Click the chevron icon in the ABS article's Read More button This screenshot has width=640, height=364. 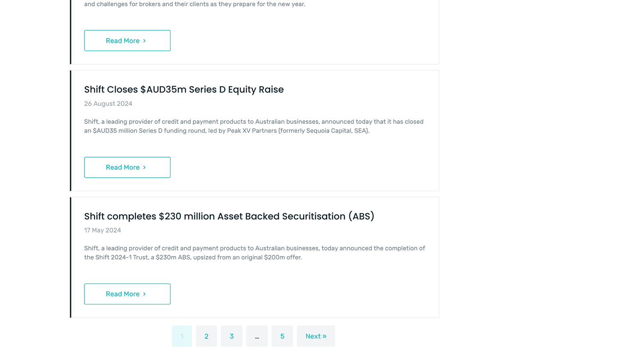pyautogui.click(x=144, y=294)
